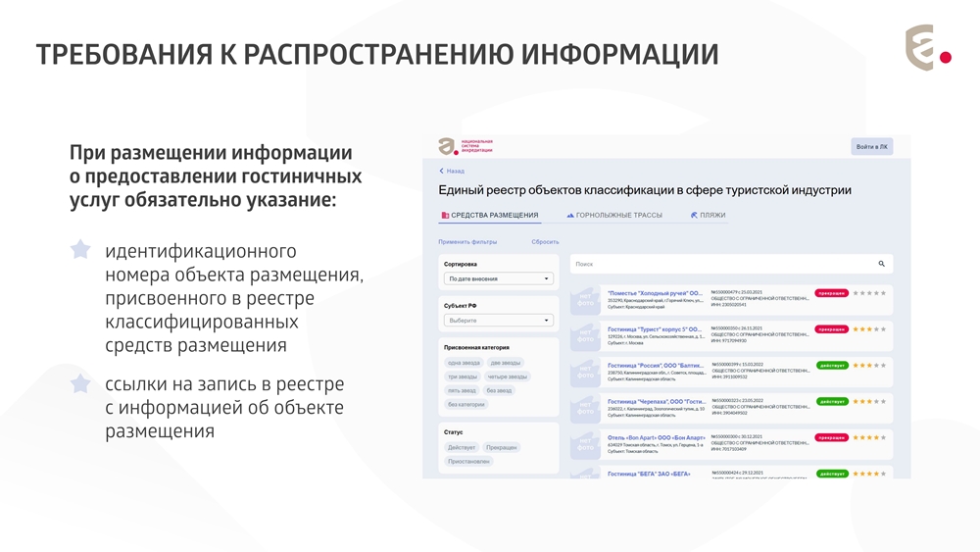Toggle the 'Приостановлен' status filter

(x=468, y=462)
